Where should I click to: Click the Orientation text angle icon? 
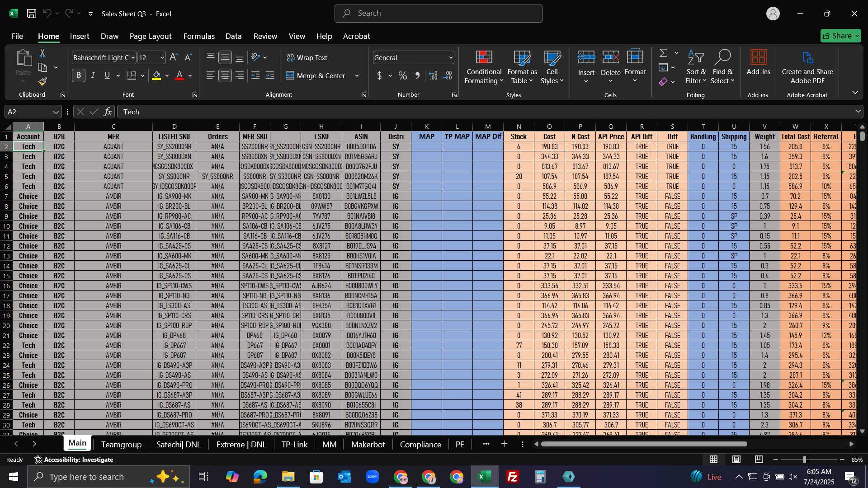(255, 57)
